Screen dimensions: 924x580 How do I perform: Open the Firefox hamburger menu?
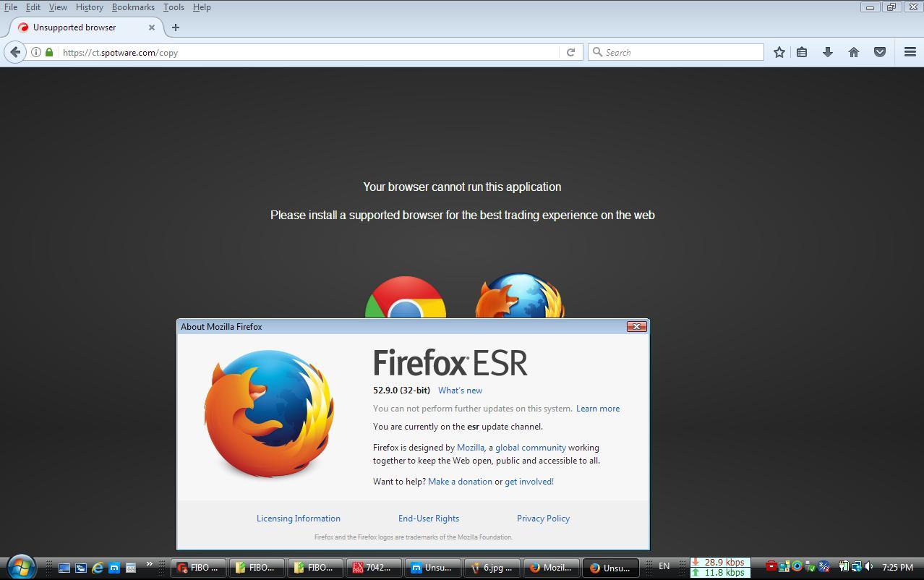(910, 52)
